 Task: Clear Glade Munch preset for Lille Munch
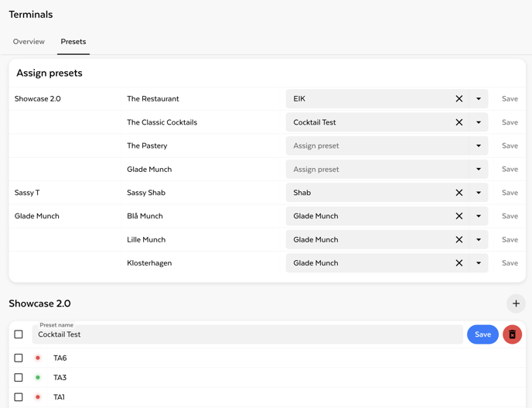pos(459,240)
